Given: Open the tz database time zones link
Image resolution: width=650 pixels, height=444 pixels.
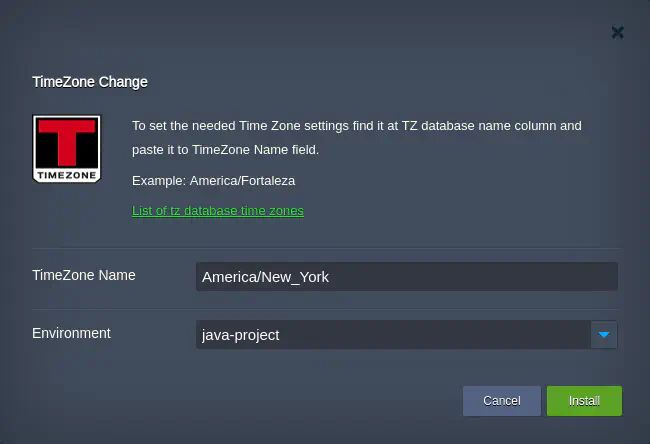Looking at the screenshot, I should point(218,211).
